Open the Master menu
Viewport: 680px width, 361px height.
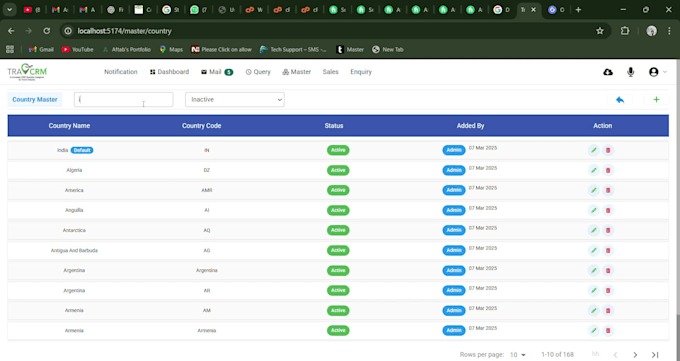click(297, 72)
